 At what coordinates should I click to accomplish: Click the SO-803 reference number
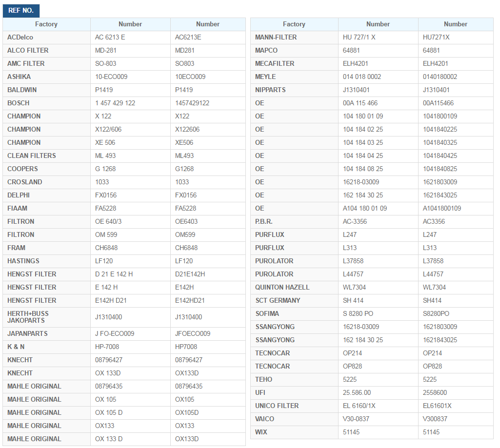[x=105, y=64]
